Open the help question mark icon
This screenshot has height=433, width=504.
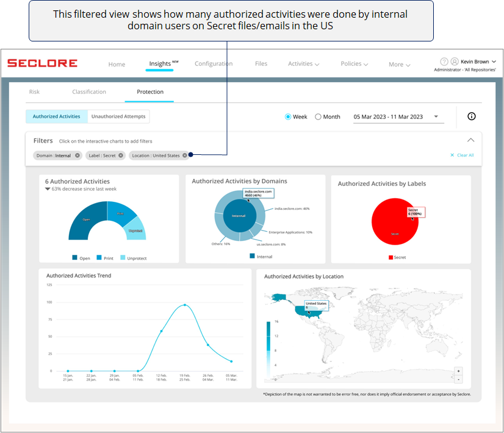[x=444, y=62]
